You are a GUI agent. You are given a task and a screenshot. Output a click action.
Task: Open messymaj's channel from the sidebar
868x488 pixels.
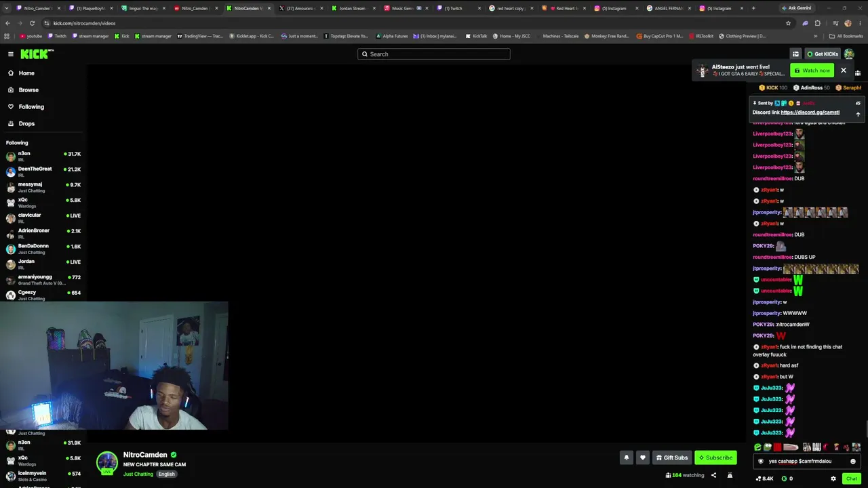point(42,188)
